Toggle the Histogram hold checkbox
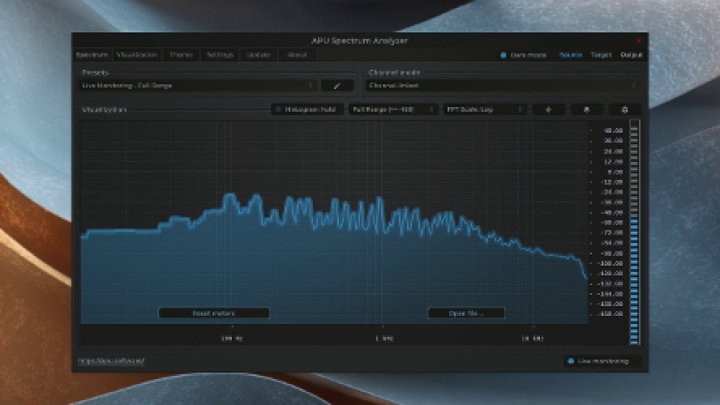This screenshot has width=720, height=405. (307, 110)
